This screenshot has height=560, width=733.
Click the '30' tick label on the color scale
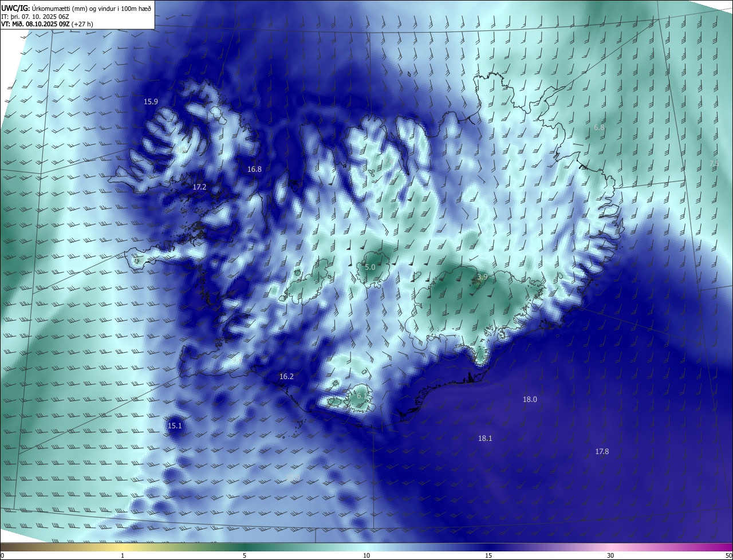tap(610, 555)
